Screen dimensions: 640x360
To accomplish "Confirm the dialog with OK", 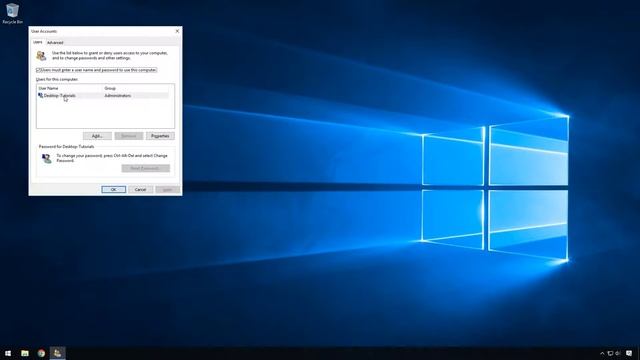I will (113, 189).
